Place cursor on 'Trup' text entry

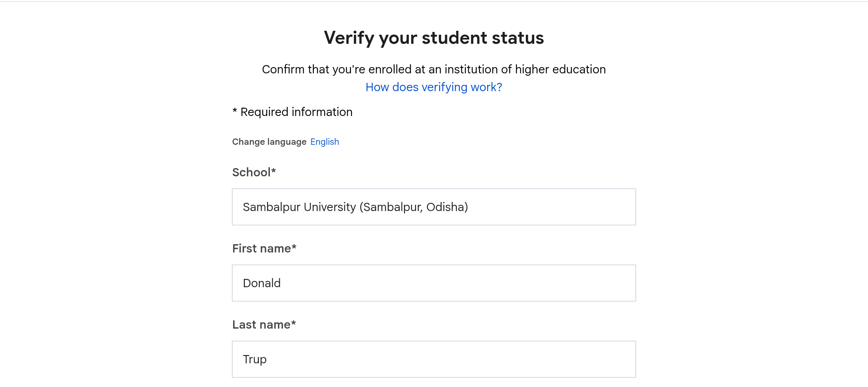[255, 359]
